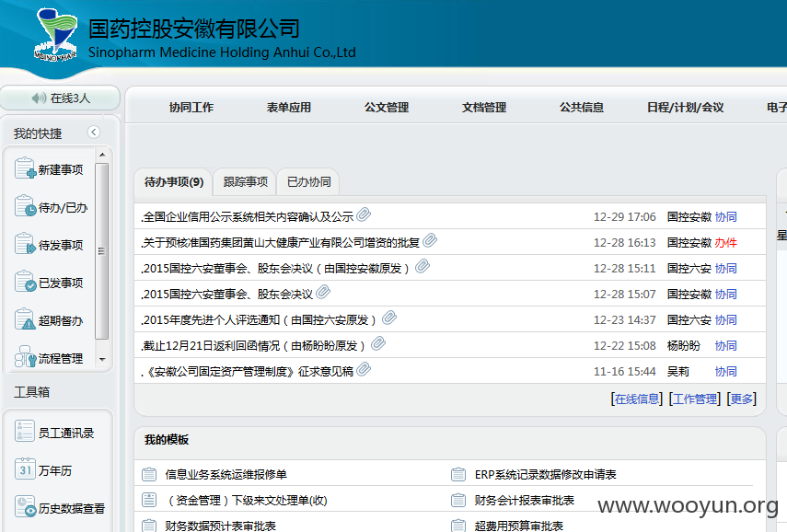
Task: Click form icon beside ERP系统记录数据修改申请表
Action: (458, 474)
